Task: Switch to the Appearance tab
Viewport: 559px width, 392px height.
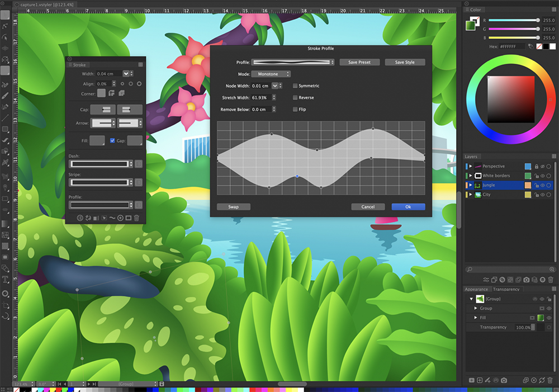Action: click(476, 289)
